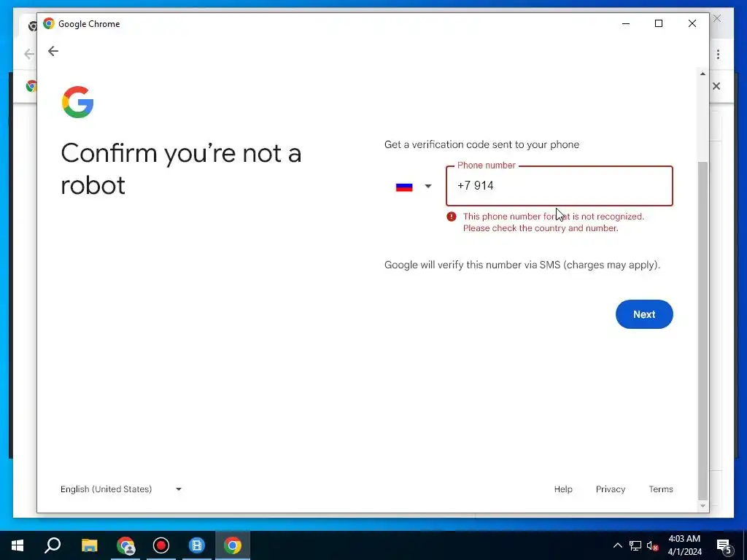Click the 'Google will verify this number' text
Image resolution: width=747 pixels, height=560 pixels.
(x=522, y=265)
